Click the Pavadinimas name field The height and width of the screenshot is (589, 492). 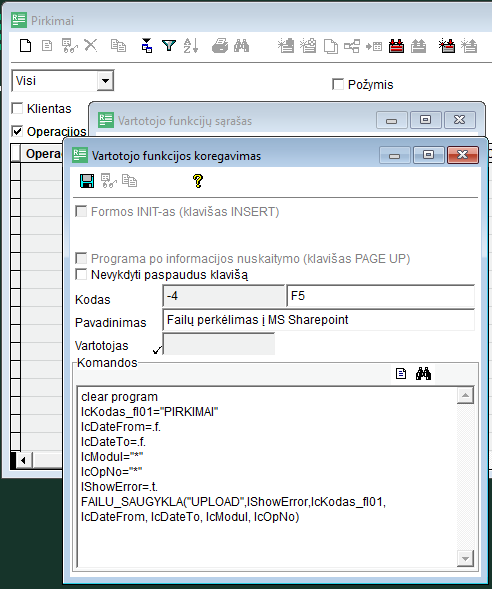pyautogui.click(x=318, y=320)
